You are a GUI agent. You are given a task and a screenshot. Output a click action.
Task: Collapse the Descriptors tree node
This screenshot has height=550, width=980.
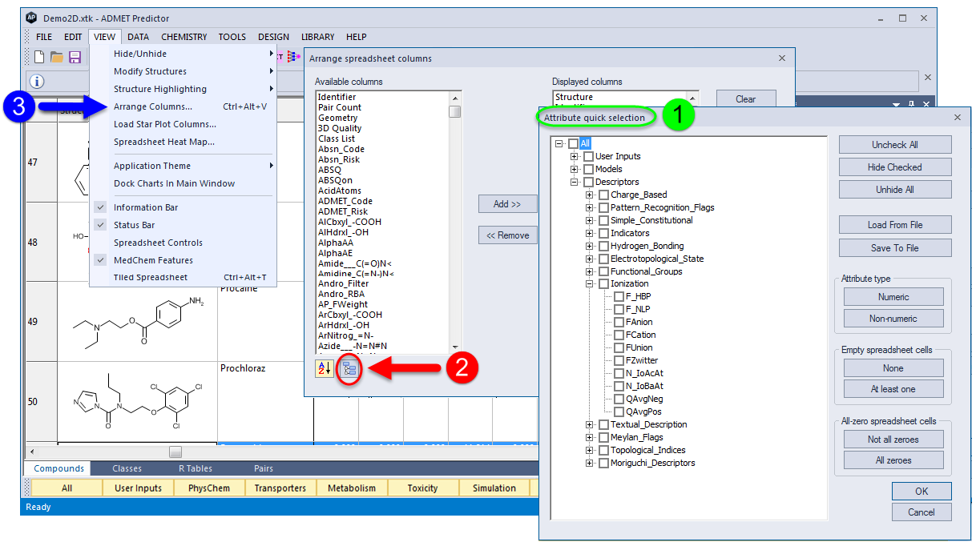click(574, 182)
